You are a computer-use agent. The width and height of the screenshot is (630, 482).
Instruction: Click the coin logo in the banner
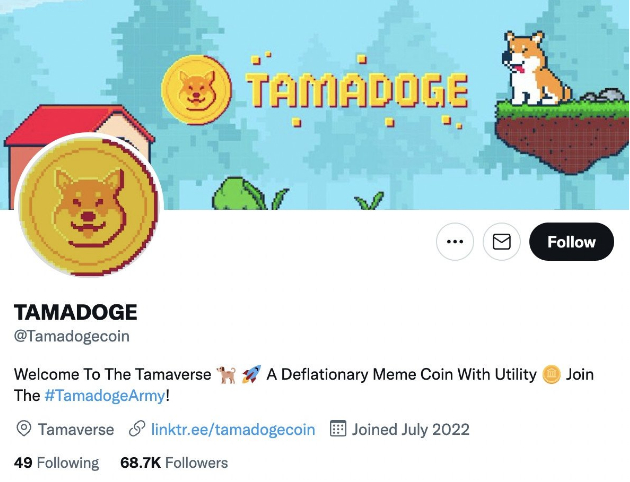click(196, 90)
